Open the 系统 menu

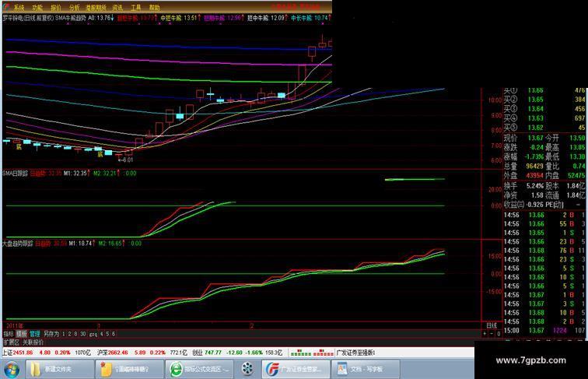[x=19, y=7]
